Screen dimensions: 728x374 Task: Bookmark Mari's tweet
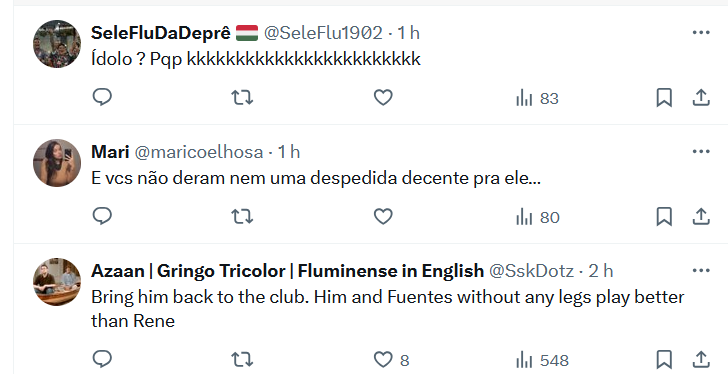[664, 216]
